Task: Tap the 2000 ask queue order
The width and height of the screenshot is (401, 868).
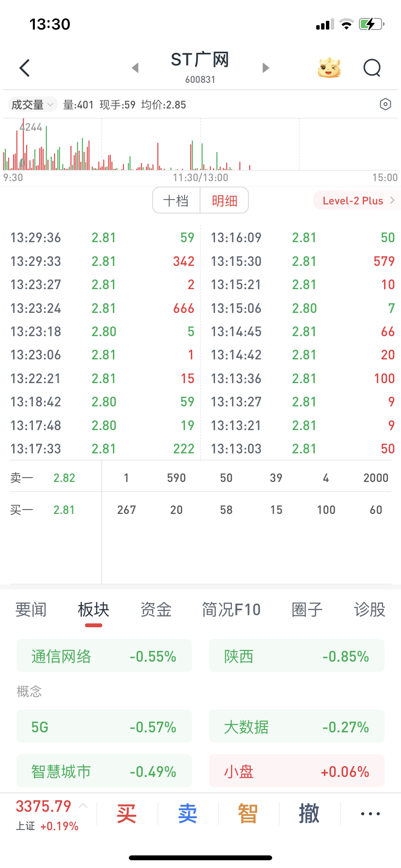Action: tap(376, 478)
